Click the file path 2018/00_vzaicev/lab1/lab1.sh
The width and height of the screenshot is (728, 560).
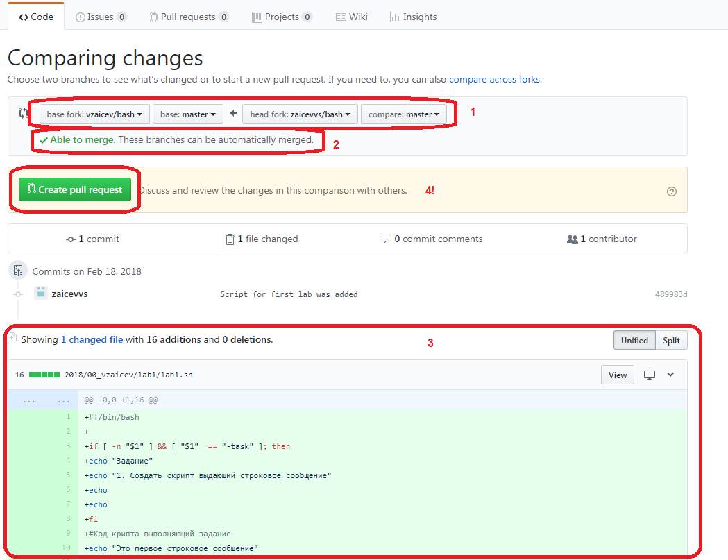[128, 375]
